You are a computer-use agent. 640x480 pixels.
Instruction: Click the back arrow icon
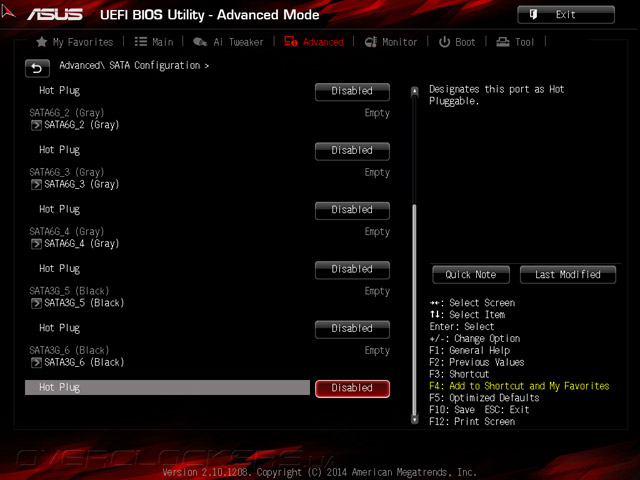(37, 68)
